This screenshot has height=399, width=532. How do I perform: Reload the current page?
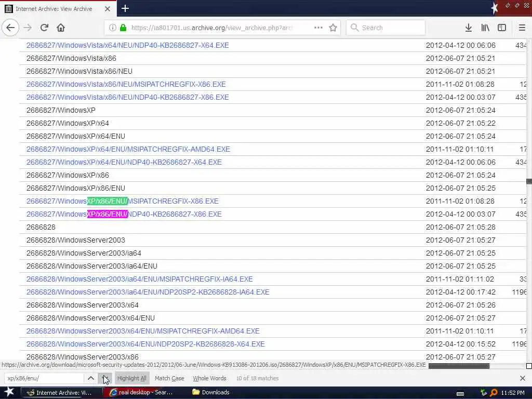(44, 28)
